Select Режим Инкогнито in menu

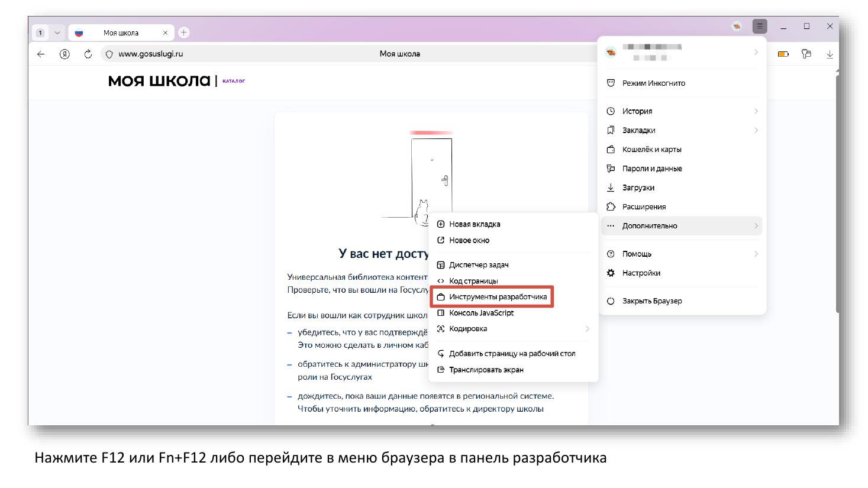pos(682,83)
